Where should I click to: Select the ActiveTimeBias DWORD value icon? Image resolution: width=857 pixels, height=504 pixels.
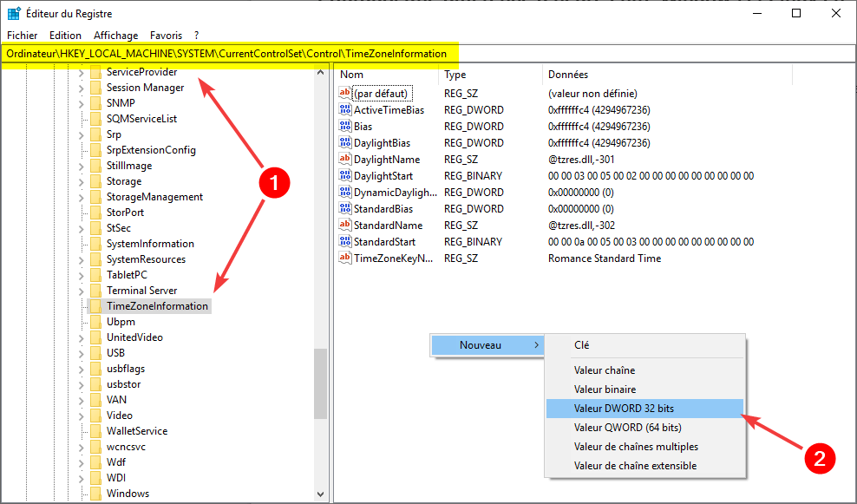coord(345,109)
